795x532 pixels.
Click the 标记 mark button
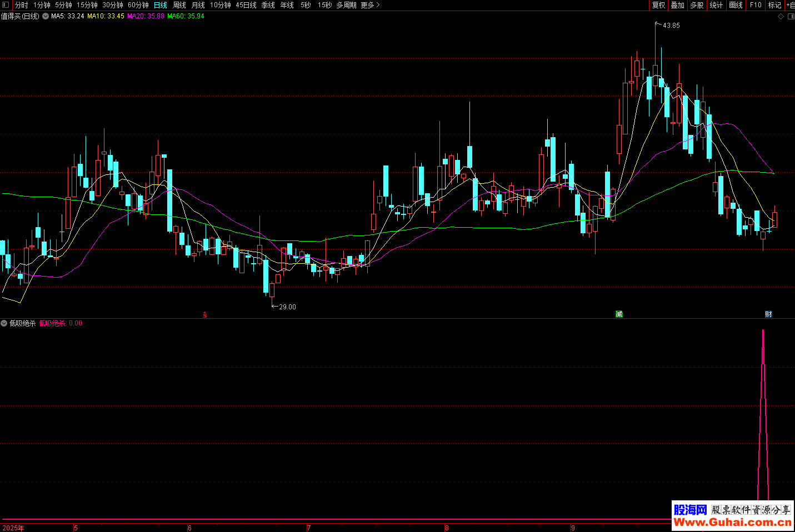click(x=774, y=5)
